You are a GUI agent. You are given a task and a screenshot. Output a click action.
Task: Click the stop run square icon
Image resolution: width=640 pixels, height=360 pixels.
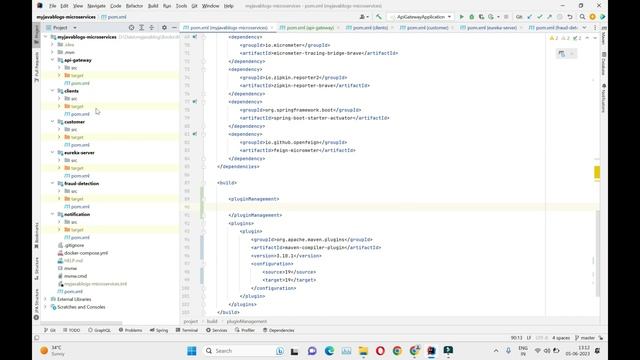(506, 17)
